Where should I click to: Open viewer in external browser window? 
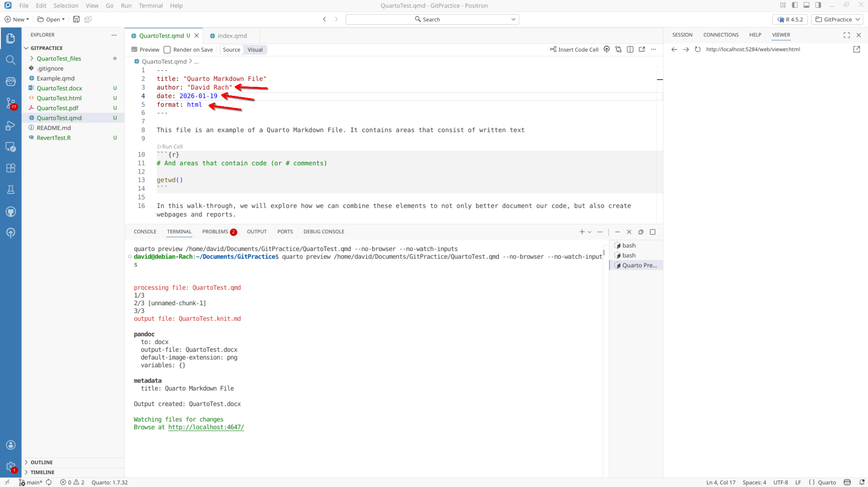pyautogui.click(x=856, y=49)
